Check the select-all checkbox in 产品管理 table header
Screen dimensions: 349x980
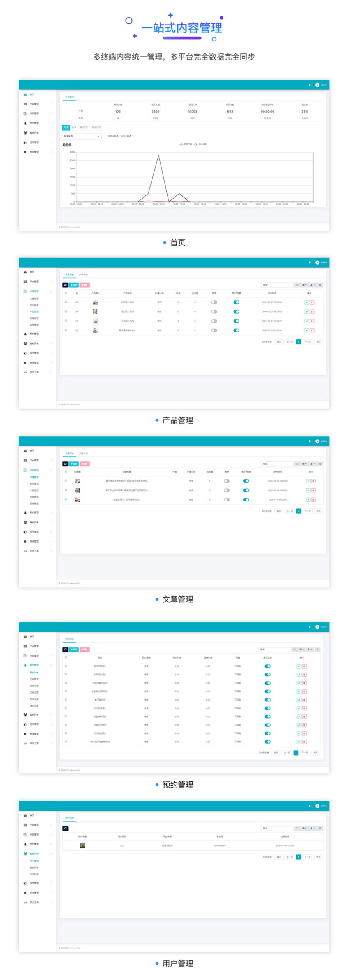(x=66, y=293)
